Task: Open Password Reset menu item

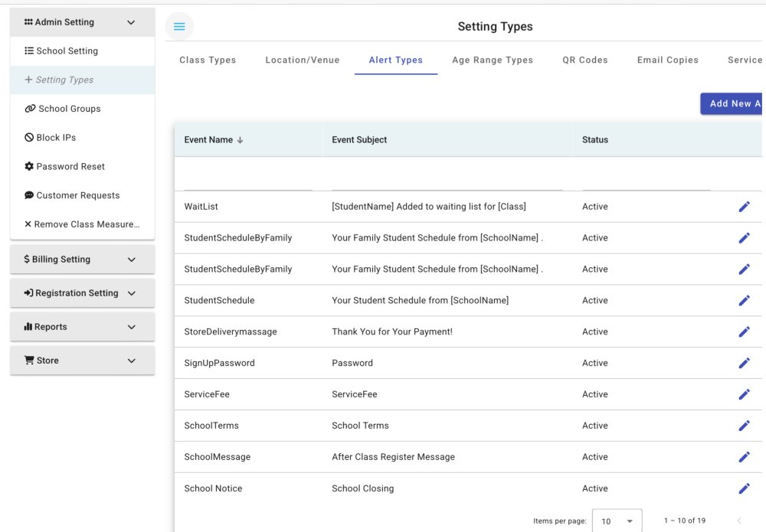Action: point(83,166)
